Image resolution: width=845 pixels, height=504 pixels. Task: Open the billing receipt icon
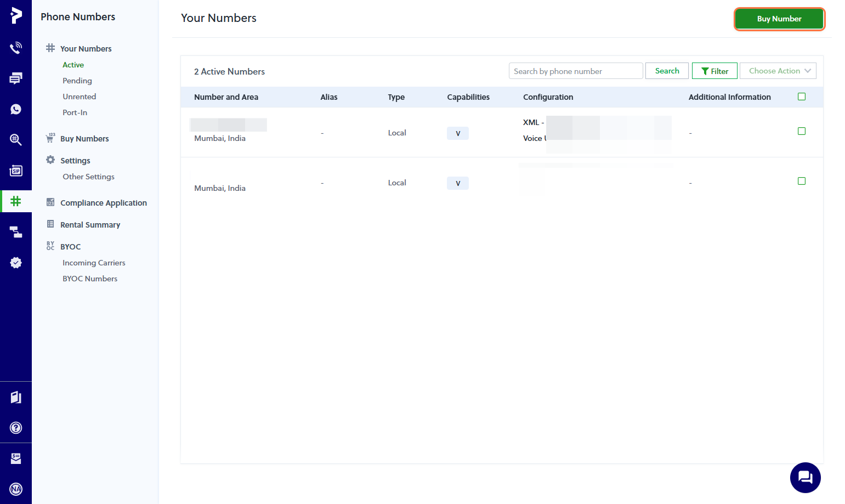pyautogui.click(x=16, y=458)
